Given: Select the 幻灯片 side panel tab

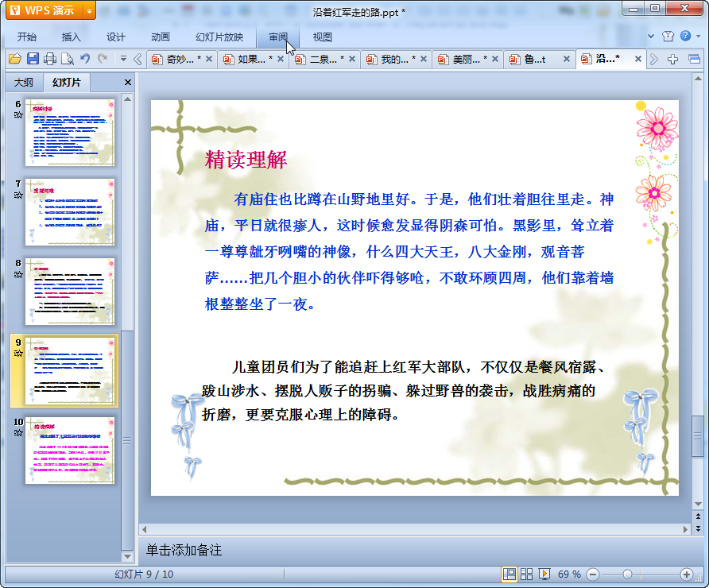Looking at the screenshot, I should click(x=67, y=83).
